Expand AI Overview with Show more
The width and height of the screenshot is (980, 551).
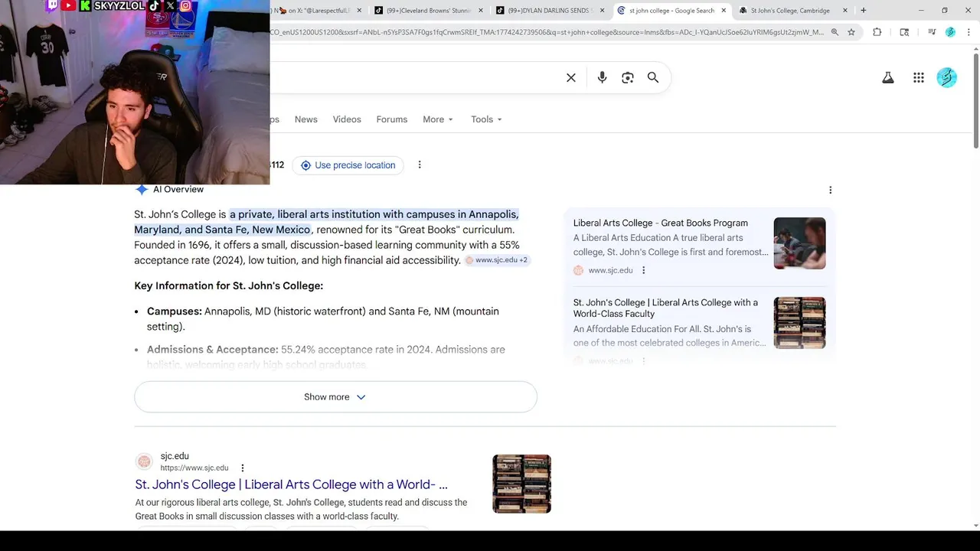pos(335,397)
